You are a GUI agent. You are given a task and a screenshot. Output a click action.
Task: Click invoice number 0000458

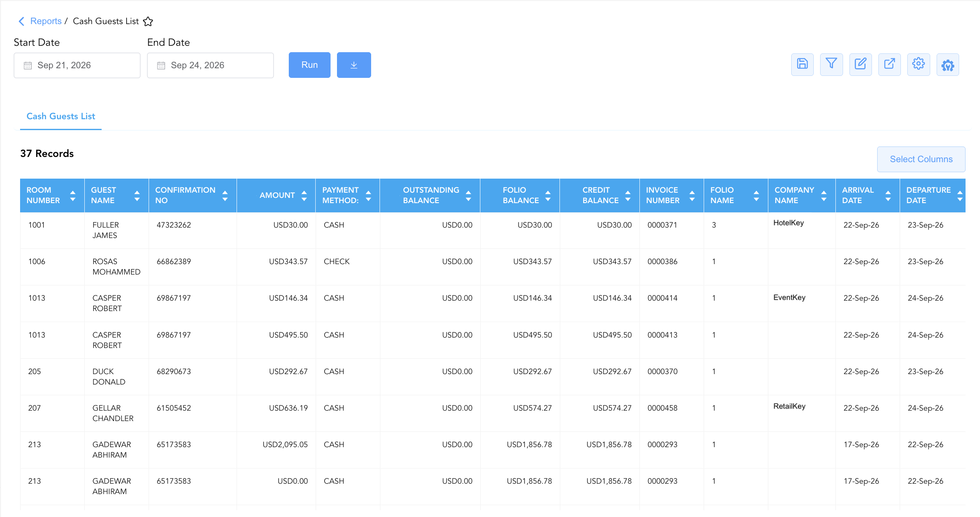(662, 408)
